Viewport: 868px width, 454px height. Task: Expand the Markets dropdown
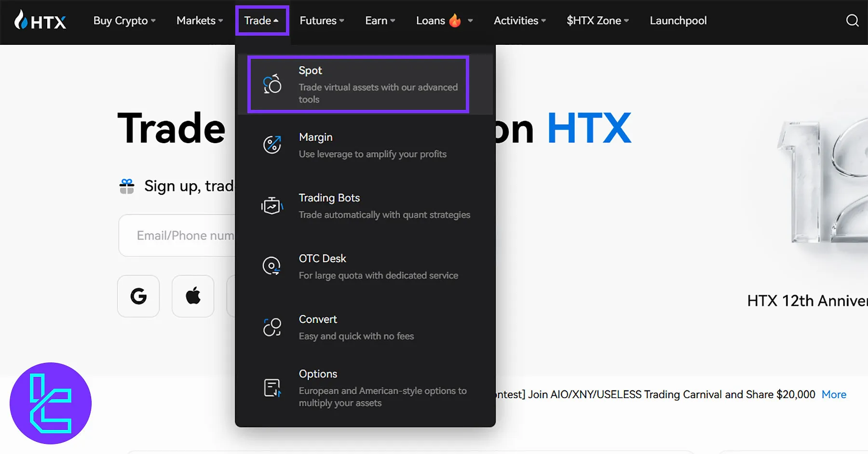click(200, 21)
